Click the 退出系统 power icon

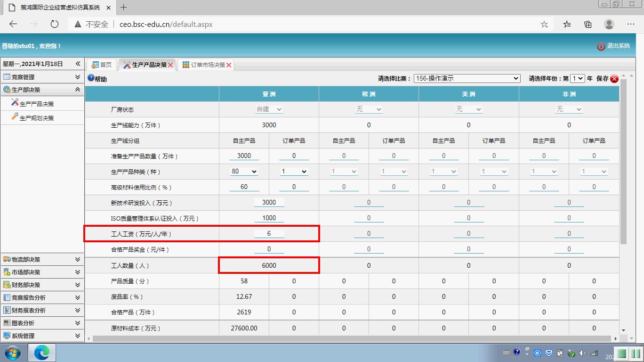(x=601, y=46)
